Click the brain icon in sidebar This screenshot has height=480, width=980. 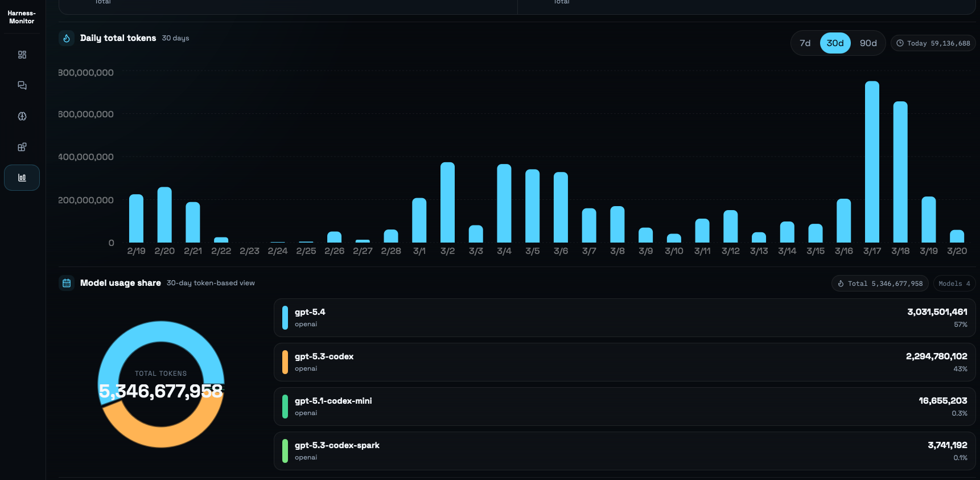click(x=22, y=116)
